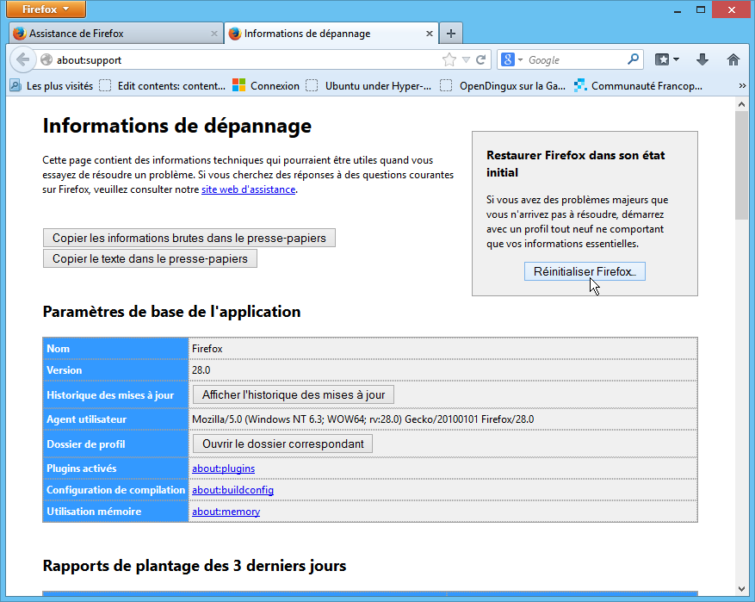Bookmark this page with star icon
The image size is (755, 602).
coord(449,60)
